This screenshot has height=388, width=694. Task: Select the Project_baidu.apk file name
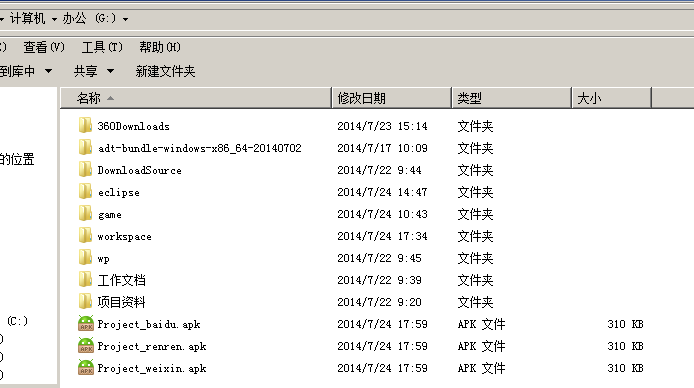(x=149, y=324)
